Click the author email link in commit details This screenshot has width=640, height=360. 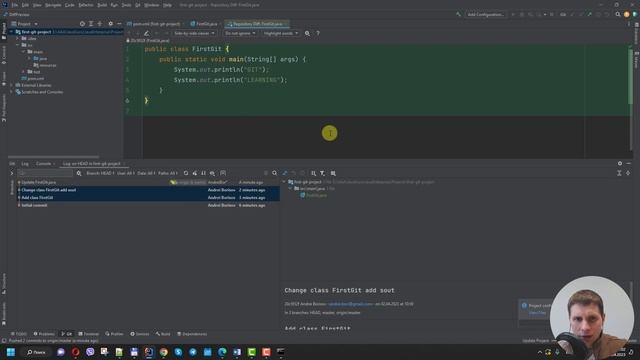(350, 304)
